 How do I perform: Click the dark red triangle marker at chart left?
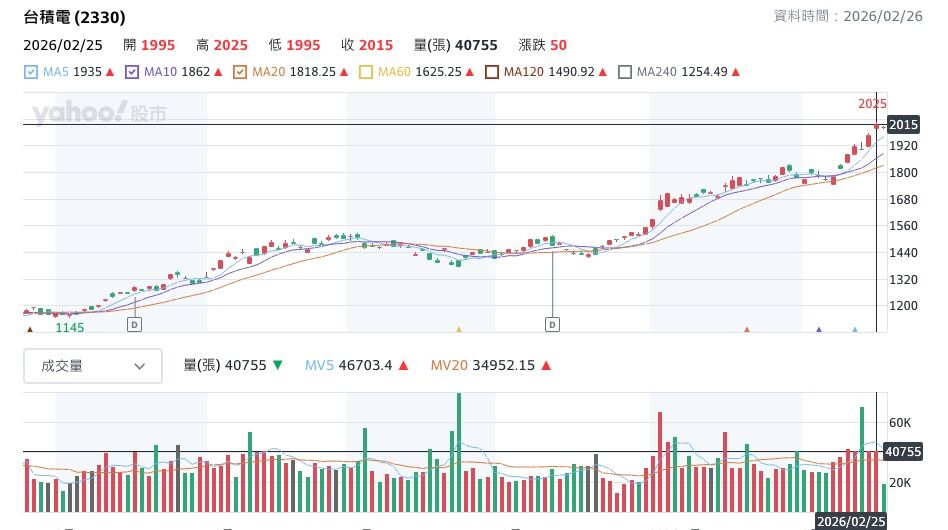pyautogui.click(x=30, y=328)
